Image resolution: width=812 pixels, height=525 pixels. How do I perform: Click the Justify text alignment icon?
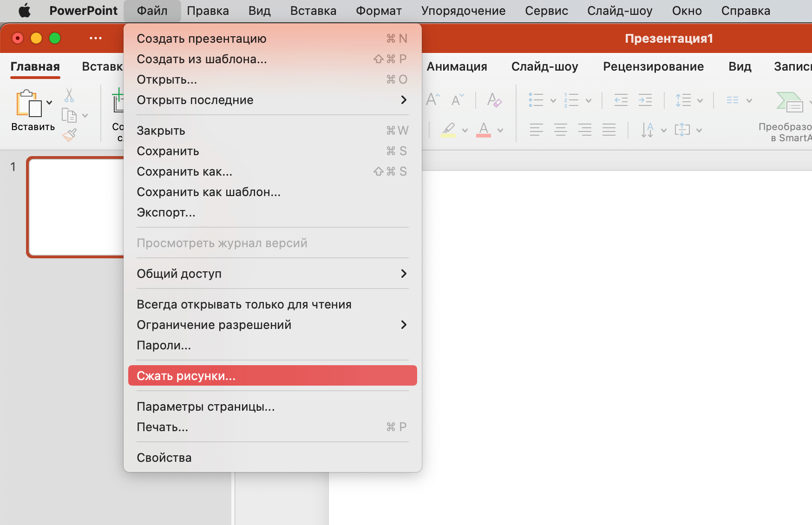[x=609, y=130]
